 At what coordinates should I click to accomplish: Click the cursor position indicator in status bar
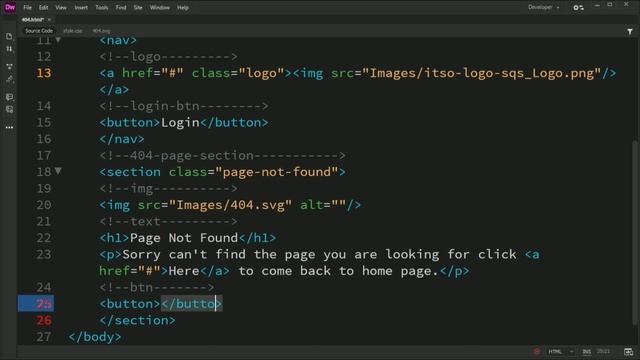coord(603,351)
